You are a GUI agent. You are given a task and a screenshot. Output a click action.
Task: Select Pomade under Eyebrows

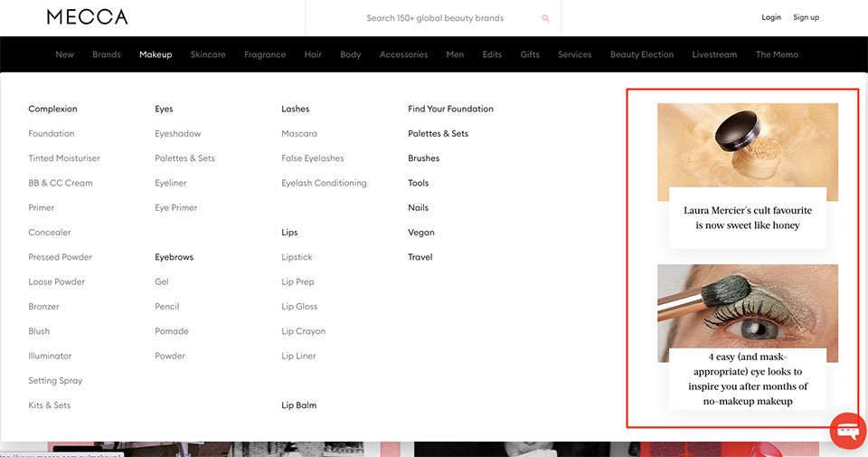172,331
